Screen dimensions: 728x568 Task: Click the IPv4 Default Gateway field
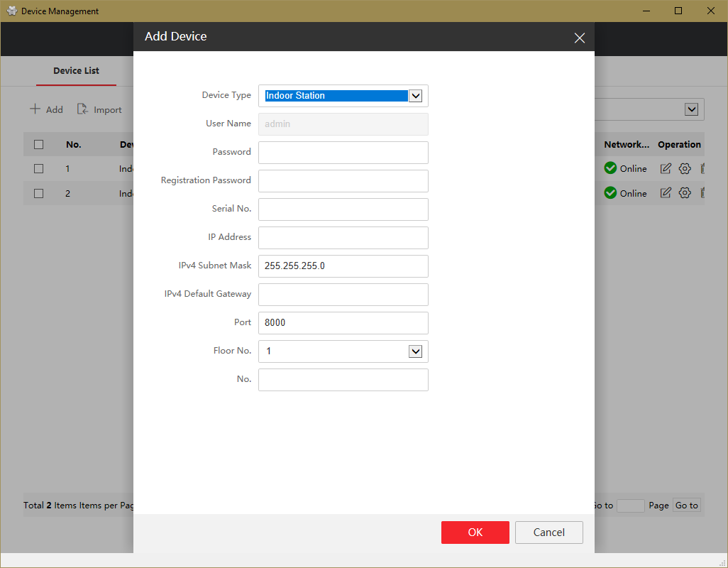(343, 295)
